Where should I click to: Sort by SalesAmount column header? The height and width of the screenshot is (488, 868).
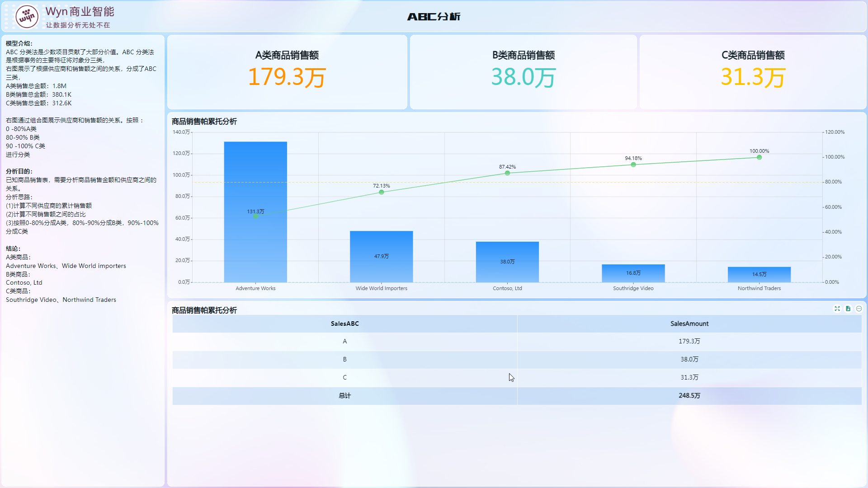[689, 324]
